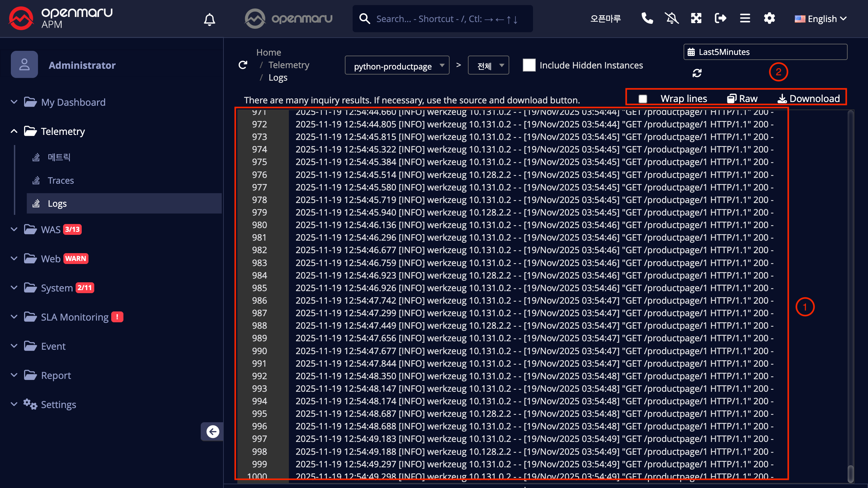
Task: Click the muted bell alarm icon
Action: pos(671,18)
